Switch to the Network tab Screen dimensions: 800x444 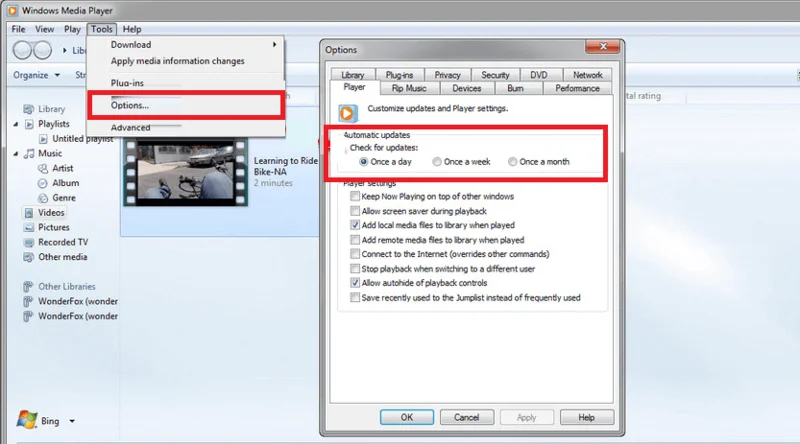(x=588, y=75)
